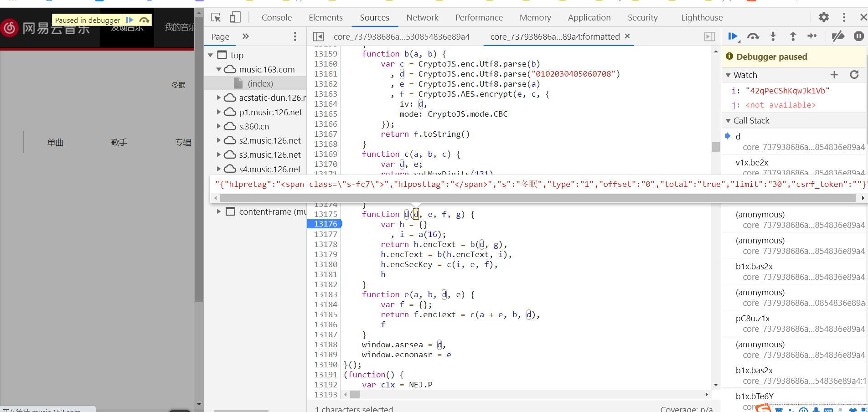The image size is (868, 412).
Task: Click the 歌手 search tab
Action: [x=119, y=143]
